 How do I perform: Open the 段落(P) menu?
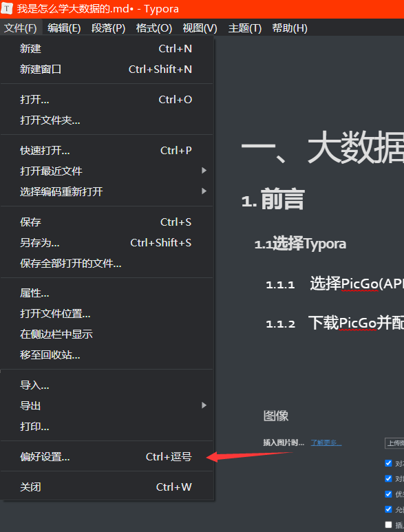[109, 28]
